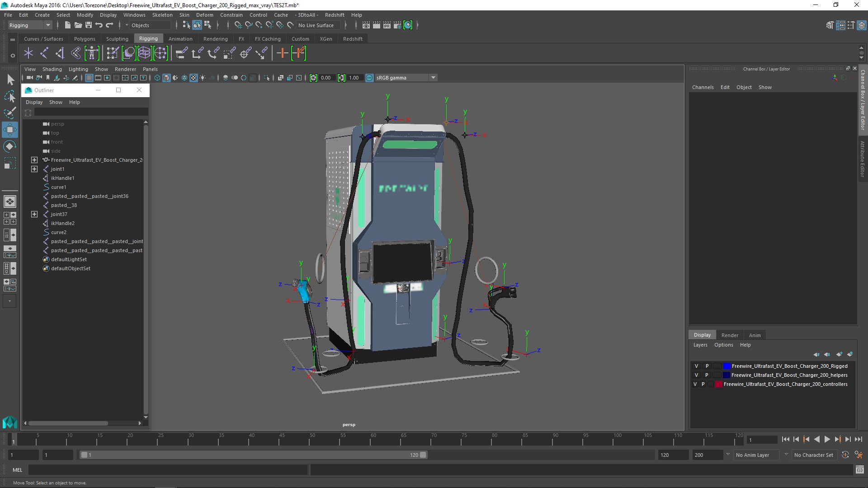Click the New Scene icon
Screen dimensions: 868x488
(67, 25)
